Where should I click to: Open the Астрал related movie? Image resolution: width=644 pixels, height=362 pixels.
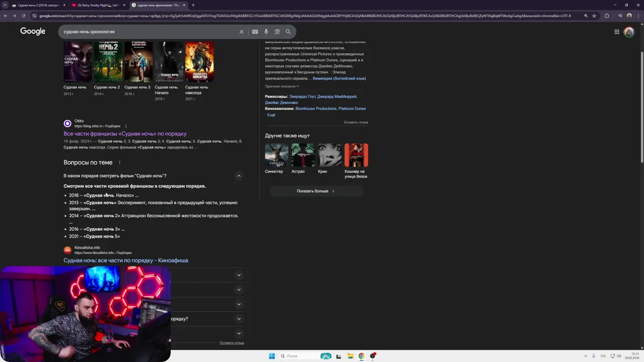pos(303,155)
